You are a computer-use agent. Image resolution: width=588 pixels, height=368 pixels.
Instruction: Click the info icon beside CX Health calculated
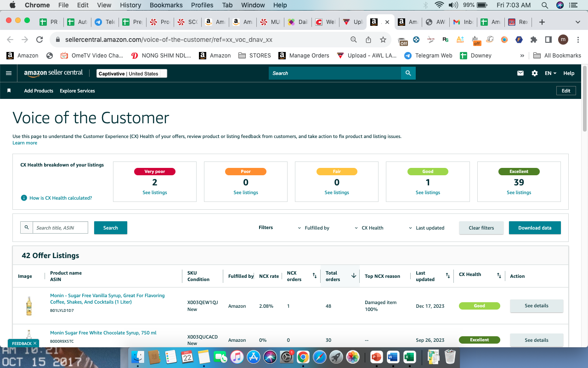(x=24, y=198)
